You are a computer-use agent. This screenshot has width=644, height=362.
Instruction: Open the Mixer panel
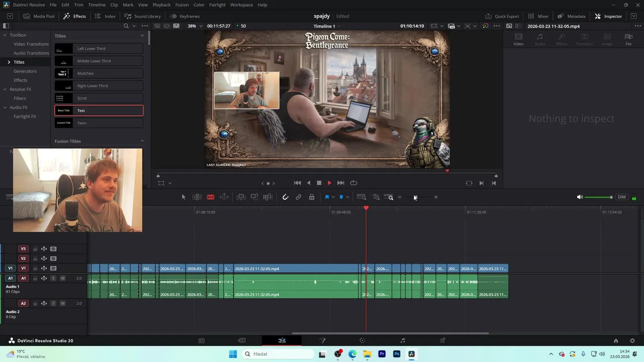[538, 16]
